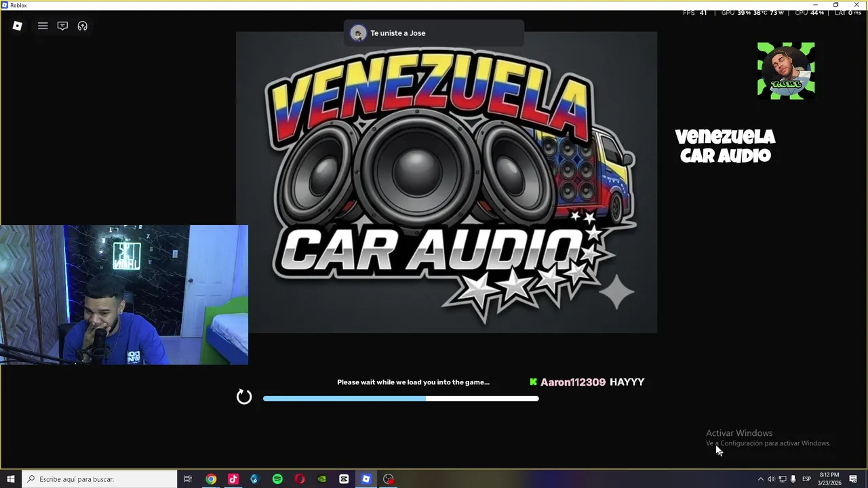Open the NVIDIA app from the taskbar
Viewport: 868px width, 488px height.
[x=321, y=479]
